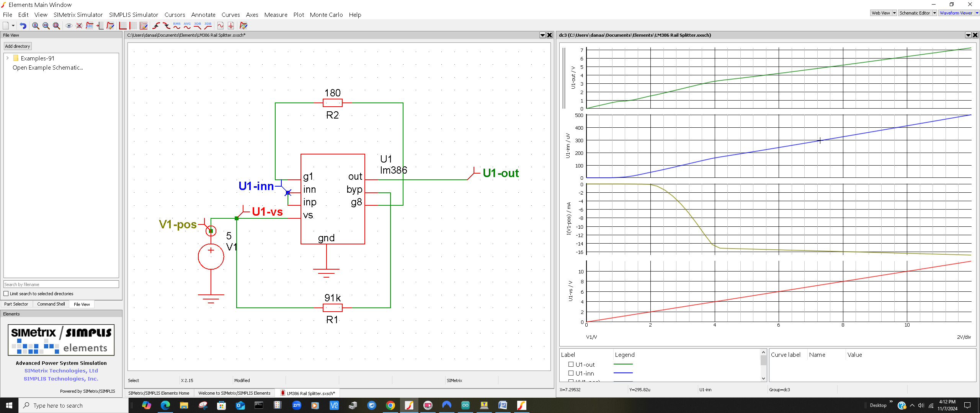Click the zoom-to-box magnifier icon

click(x=56, y=26)
